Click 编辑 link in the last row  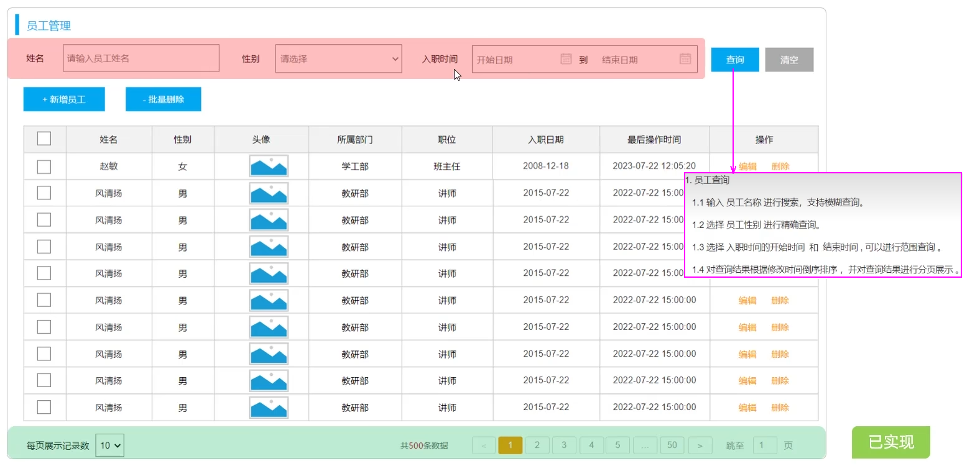[747, 408]
